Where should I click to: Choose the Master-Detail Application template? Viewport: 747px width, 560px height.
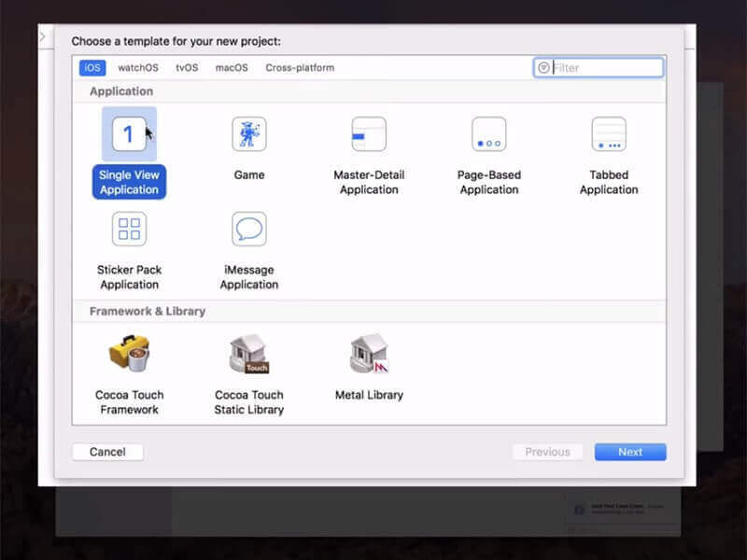click(369, 134)
